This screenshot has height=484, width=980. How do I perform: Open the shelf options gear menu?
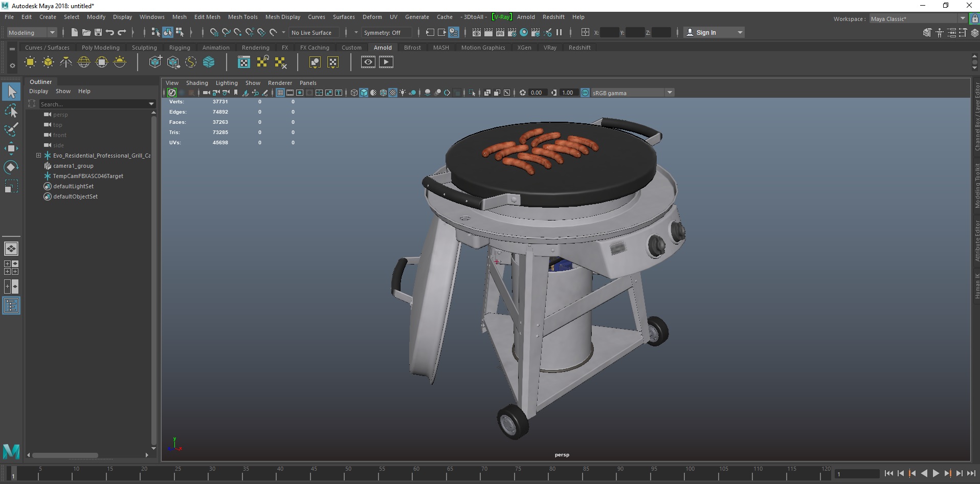point(12,65)
